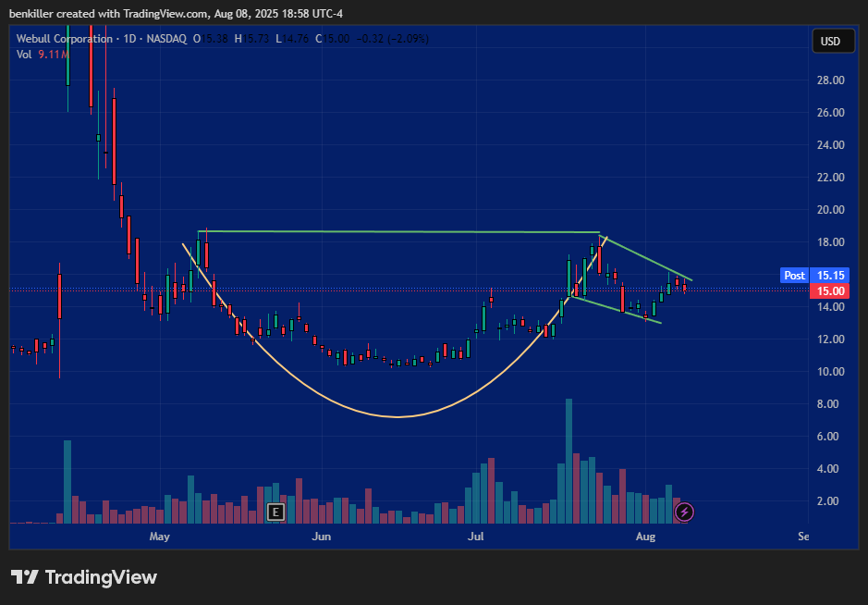
Task: Click the C15.00 close value in header
Action: (x=332, y=39)
